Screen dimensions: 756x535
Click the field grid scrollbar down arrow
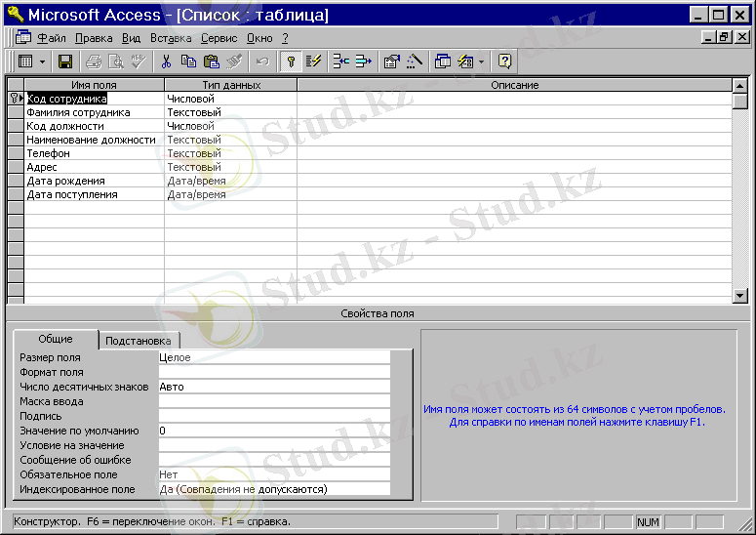pos(740,296)
